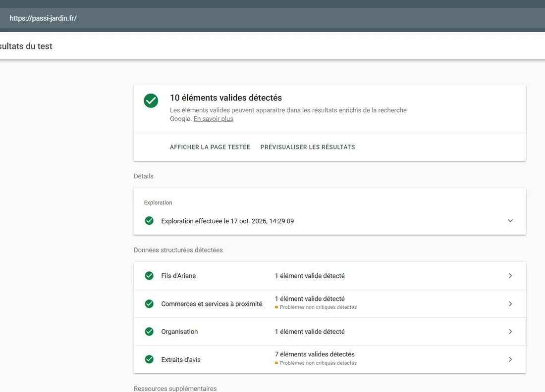Click the orange warning dot under Extraits d'avis

276,363
